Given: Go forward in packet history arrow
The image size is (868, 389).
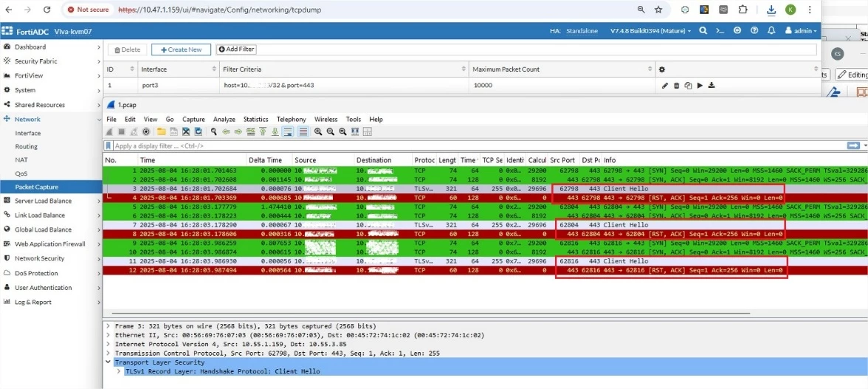Looking at the screenshot, I should (238, 131).
